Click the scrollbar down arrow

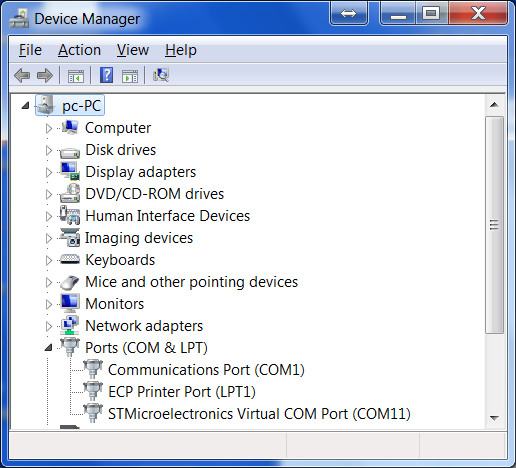pyautogui.click(x=494, y=418)
